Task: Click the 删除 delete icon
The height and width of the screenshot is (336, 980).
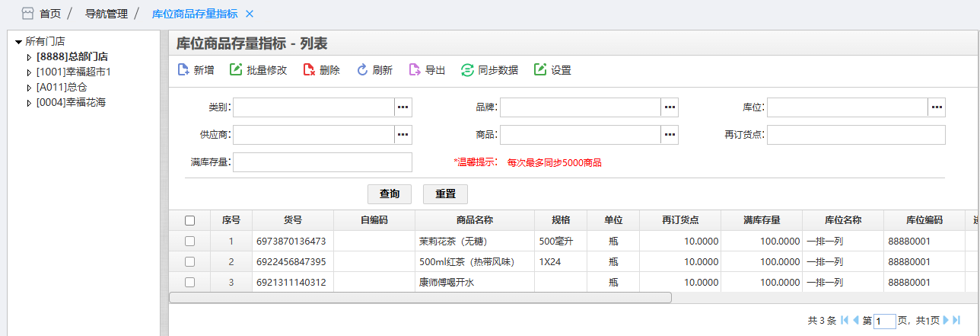Action: pos(309,70)
